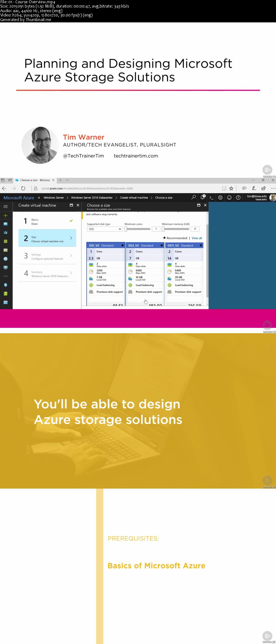Open the Azure portal settings gear
276x644 pixels.
(x=220, y=197)
